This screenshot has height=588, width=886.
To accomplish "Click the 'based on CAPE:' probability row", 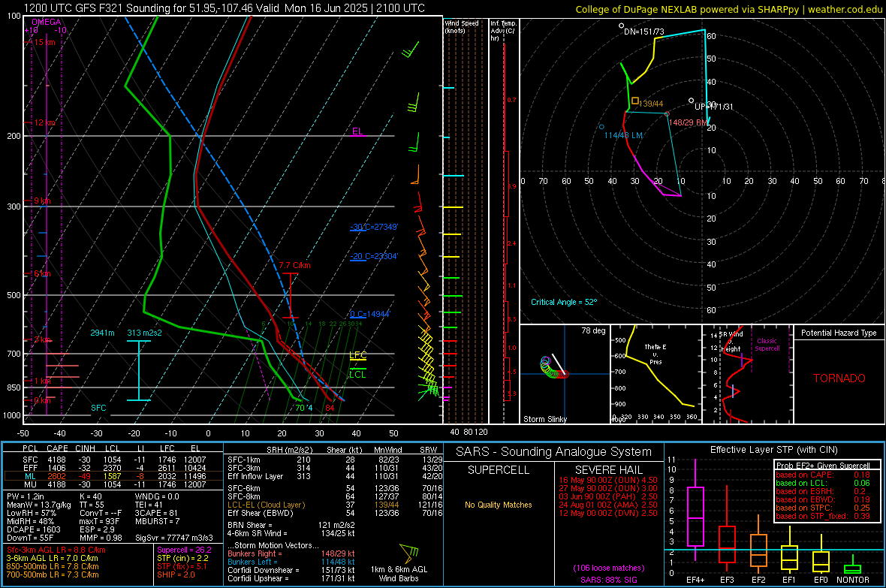I will (x=823, y=475).
